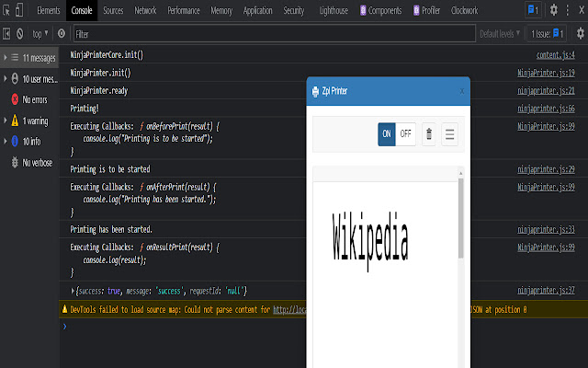Open the DevTools three-dot menu
The width and height of the screenshot is (588, 368).
568,10
